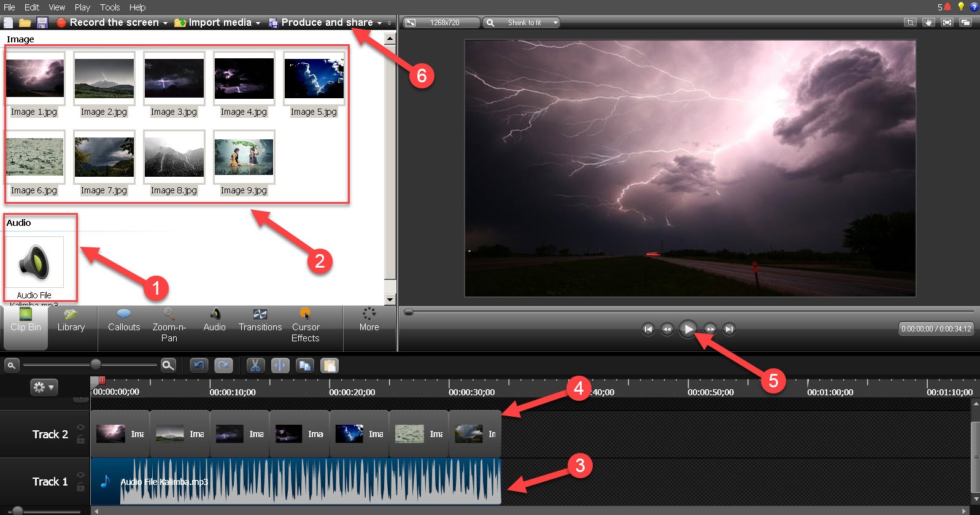This screenshot has width=980, height=515.
Task: Toggle visibility of Track 1
Action: [80, 474]
